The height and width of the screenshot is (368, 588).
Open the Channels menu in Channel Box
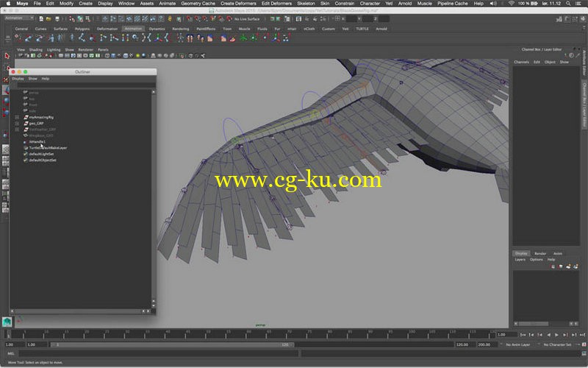[x=521, y=62]
